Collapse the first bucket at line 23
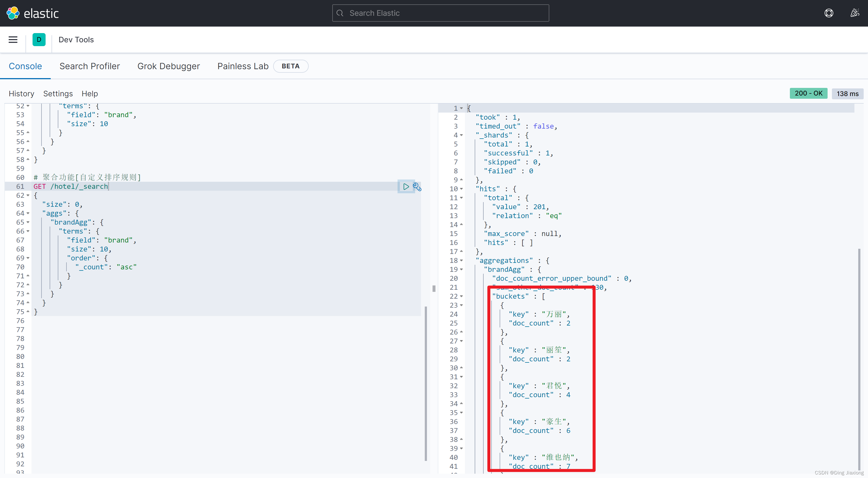The image size is (868, 478). coord(462,305)
